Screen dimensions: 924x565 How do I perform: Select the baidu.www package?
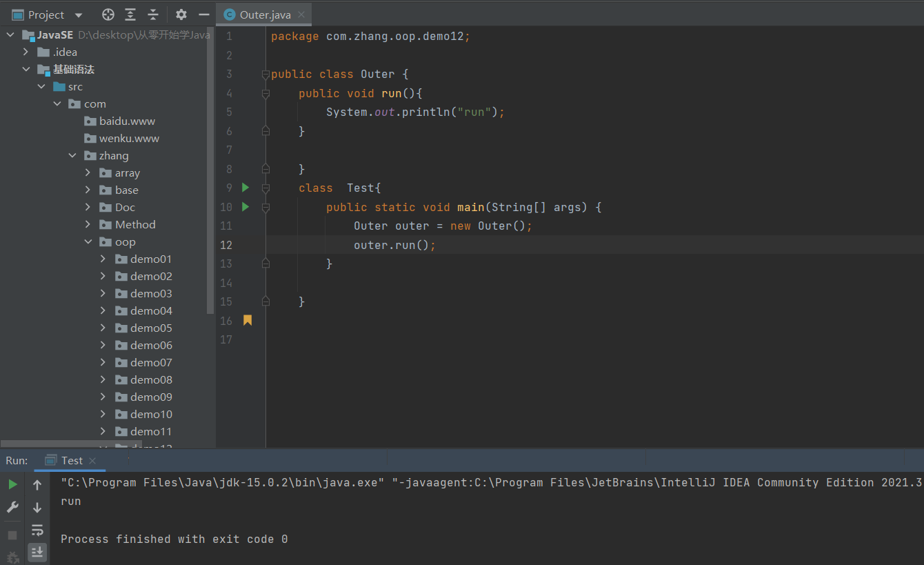(127, 121)
